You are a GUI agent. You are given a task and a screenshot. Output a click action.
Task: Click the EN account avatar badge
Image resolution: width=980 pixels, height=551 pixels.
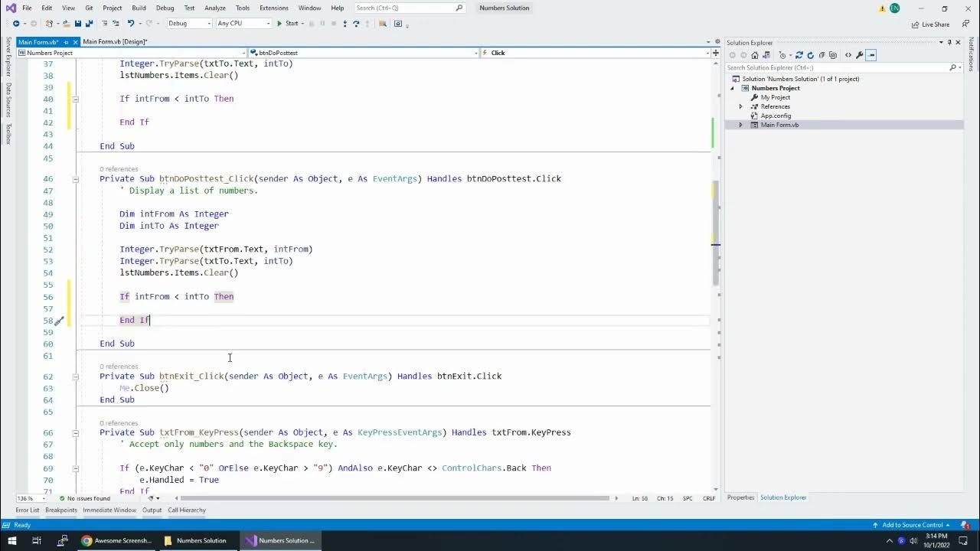click(894, 8)
